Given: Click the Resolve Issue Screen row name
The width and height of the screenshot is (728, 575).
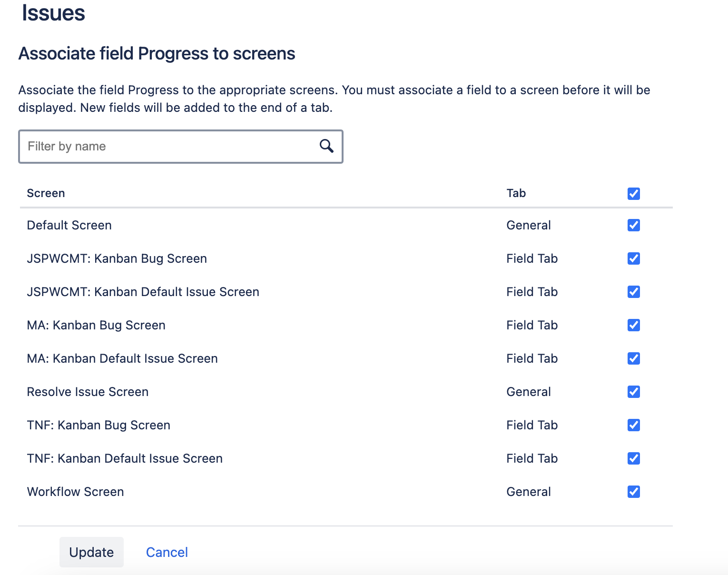Looking at the screenshot, I should [x=88, y=392].
